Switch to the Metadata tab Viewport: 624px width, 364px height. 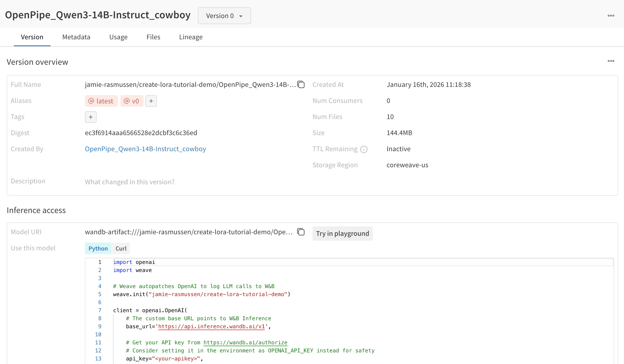pyautogui.click(x=76, y=37)
